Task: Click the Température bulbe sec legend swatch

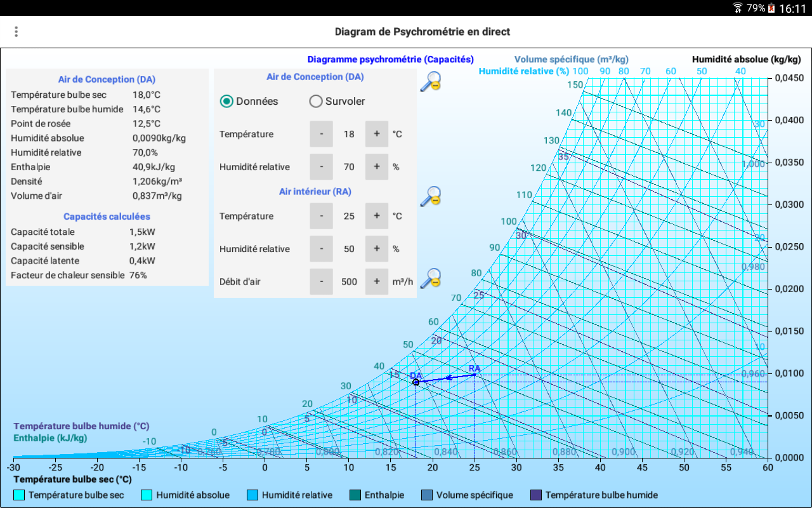Action: point(19,495)
